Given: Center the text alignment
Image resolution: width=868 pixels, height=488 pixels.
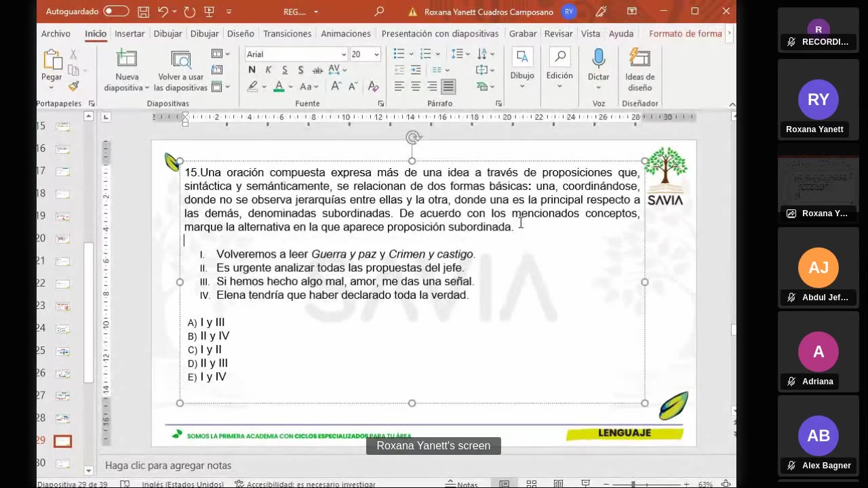Looking at the screenshot, I should pyautogui.click(x=416, y=87).
